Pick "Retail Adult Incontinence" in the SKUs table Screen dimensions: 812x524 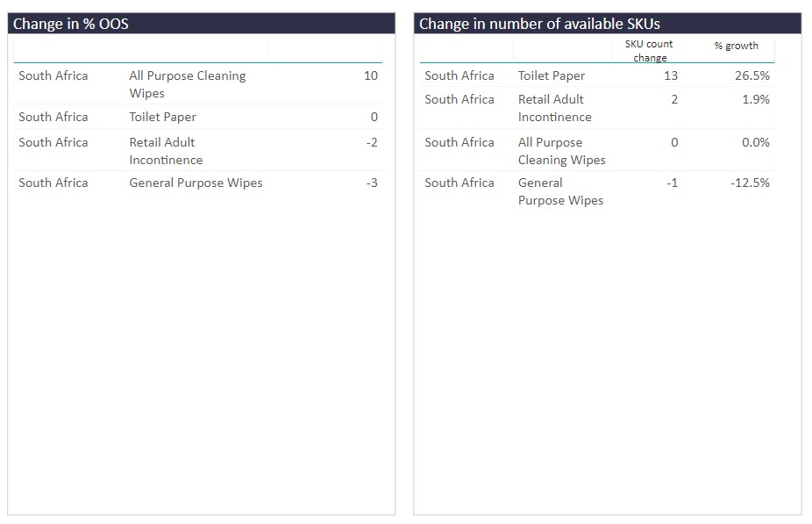[554, 108]
